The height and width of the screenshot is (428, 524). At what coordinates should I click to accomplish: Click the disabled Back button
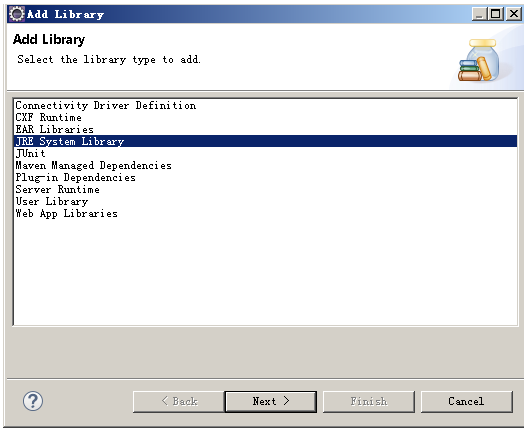pos(179,401)
